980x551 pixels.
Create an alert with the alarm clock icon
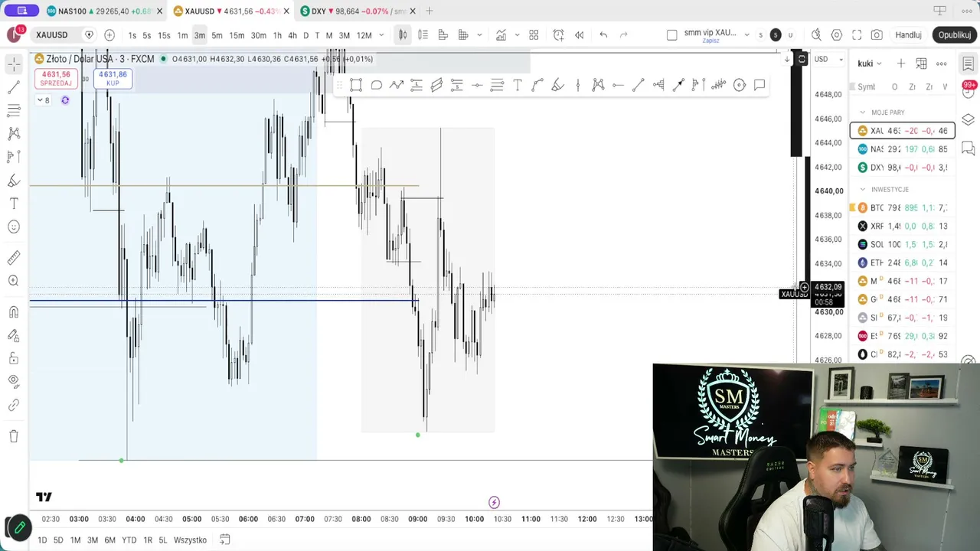pyautogui.click(x=559, y=35)
